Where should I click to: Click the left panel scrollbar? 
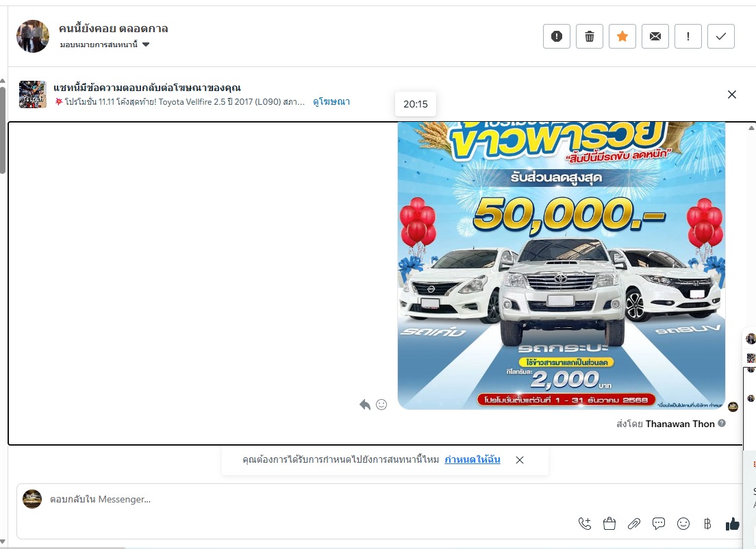pos(3,130)
